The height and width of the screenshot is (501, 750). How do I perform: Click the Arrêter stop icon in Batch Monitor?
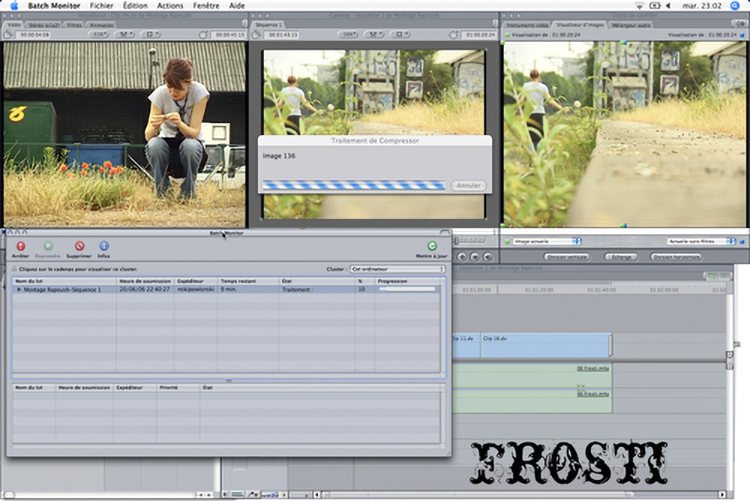click(x=21, y=246)
